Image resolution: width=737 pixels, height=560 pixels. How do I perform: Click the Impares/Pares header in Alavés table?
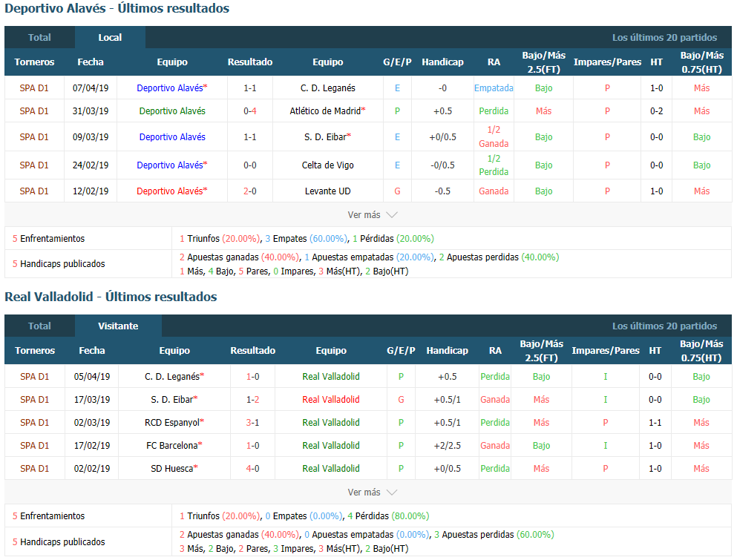(607, 62)
